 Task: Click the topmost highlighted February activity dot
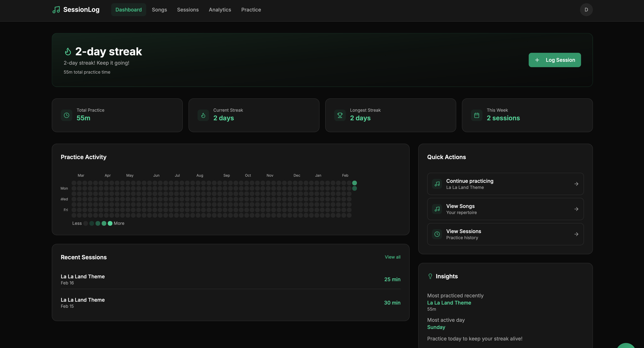point(355,183)
